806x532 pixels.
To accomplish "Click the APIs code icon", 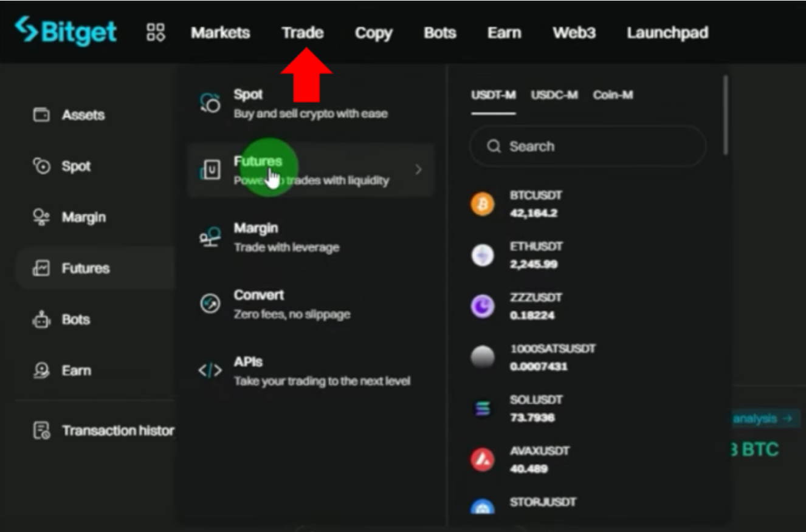I will (x=210, y=370).
